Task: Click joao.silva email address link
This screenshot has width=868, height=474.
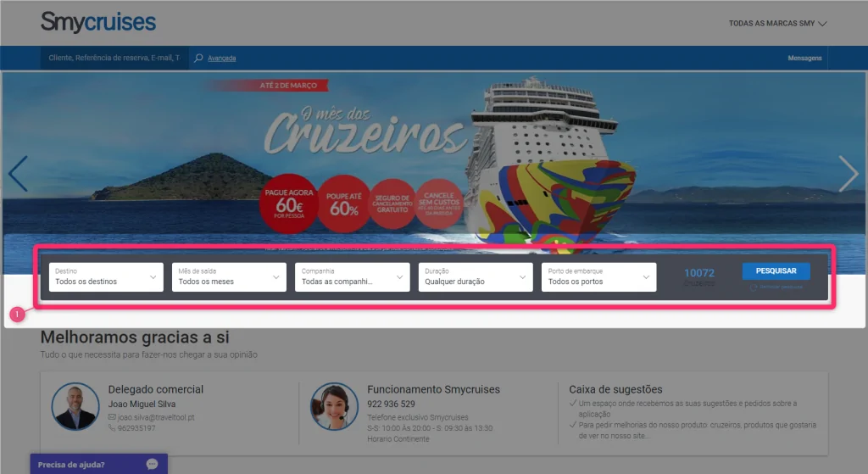Action: click(x=156, y=417)
